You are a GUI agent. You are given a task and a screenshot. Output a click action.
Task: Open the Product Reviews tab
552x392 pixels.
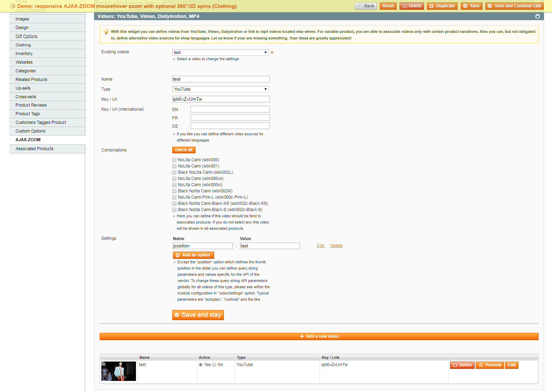pos(47,105)
